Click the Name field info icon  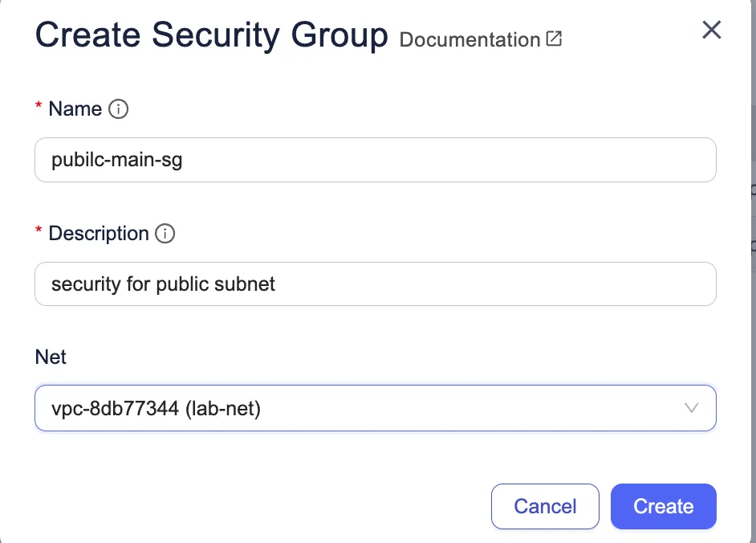pyautogui.click(x=118, y=109)
